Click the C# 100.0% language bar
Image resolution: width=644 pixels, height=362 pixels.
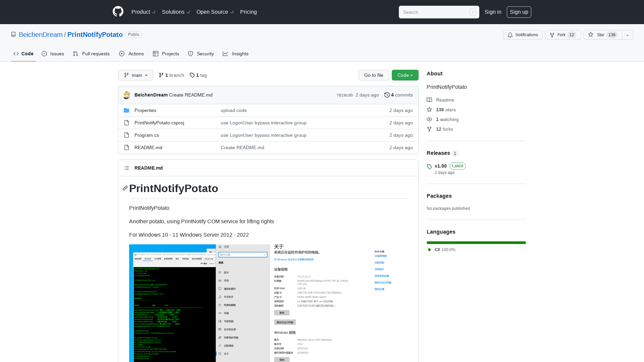pos(476,242)
